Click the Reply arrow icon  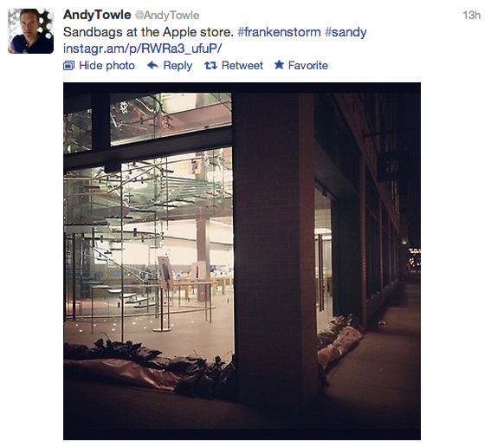coord(152,65)
